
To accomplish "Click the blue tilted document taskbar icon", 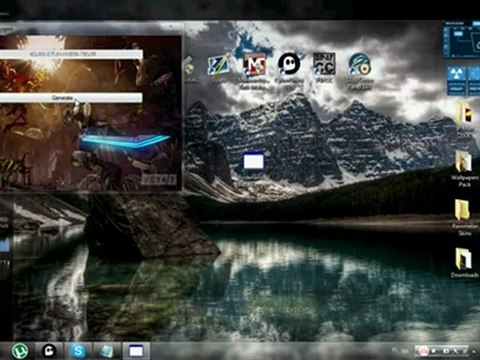I will (107, 351).
